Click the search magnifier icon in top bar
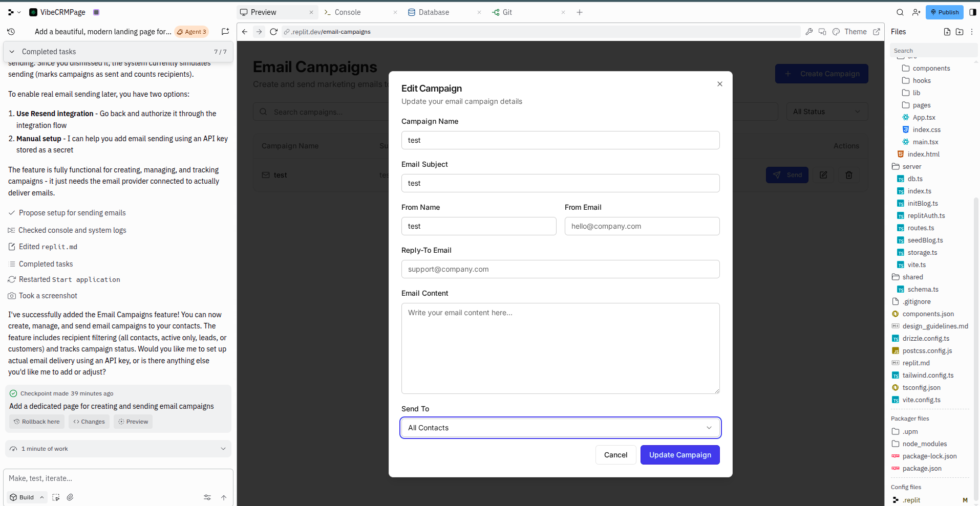The image size is (980, 506). pyautogui.click(x=900, y=12)
